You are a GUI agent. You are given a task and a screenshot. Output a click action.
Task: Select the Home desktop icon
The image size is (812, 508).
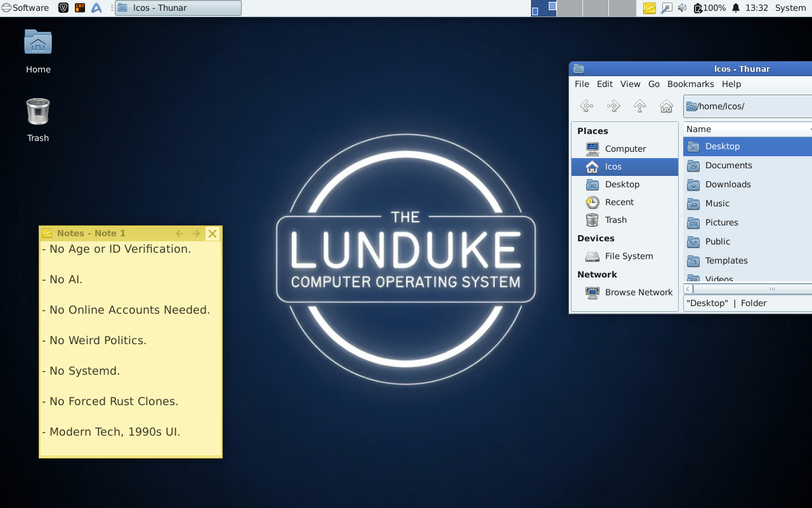(x=38, y=51)
